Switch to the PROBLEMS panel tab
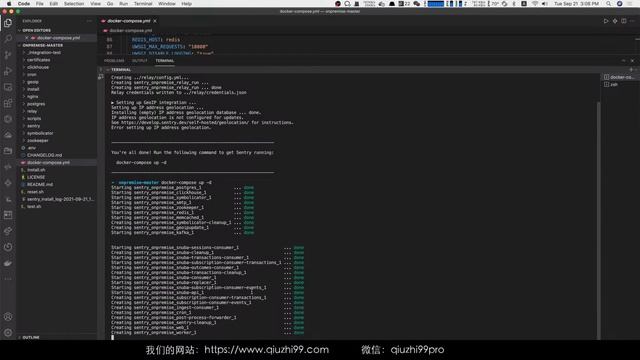 click(114, 60)
